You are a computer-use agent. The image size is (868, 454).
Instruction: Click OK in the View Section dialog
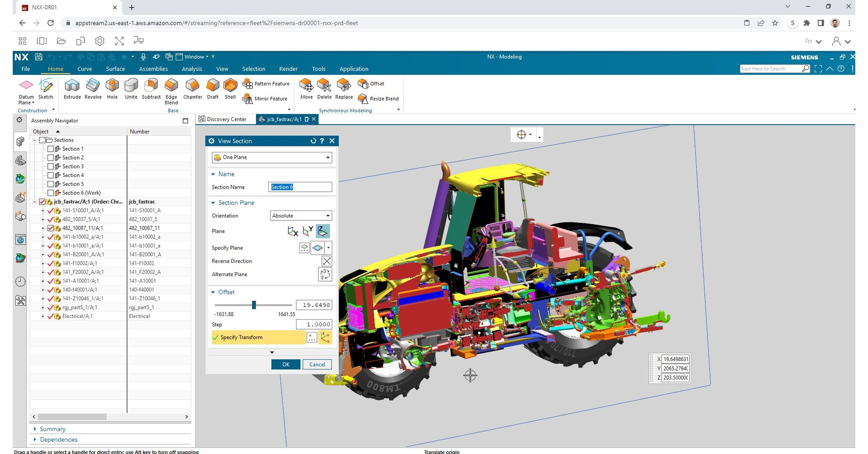click(286, 364)
